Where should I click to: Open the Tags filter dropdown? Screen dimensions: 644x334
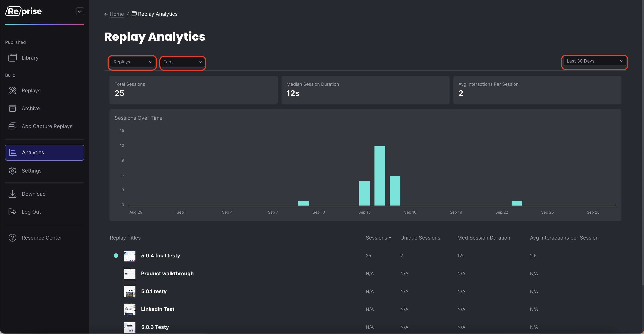[x=183, y=62]
